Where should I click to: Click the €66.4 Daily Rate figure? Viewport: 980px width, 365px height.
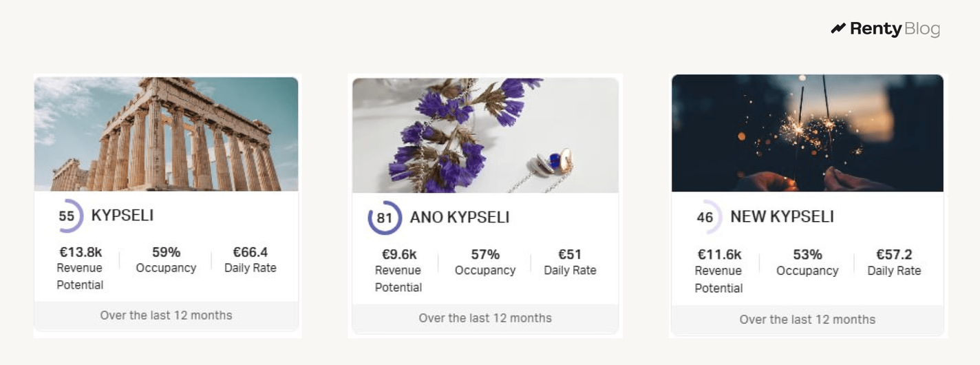251,252
